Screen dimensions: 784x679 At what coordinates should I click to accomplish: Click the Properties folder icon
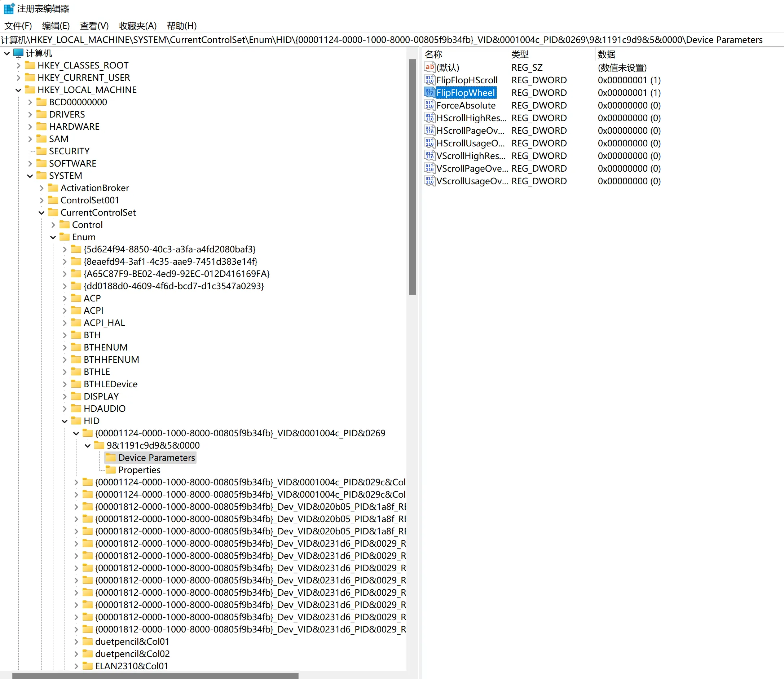coord(111,470)
